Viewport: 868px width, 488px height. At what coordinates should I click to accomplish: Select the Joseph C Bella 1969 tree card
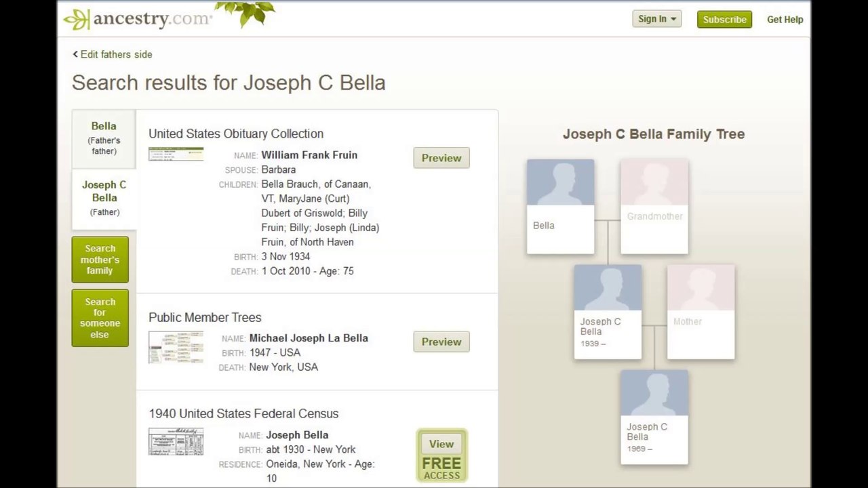[x=654, y=417]
